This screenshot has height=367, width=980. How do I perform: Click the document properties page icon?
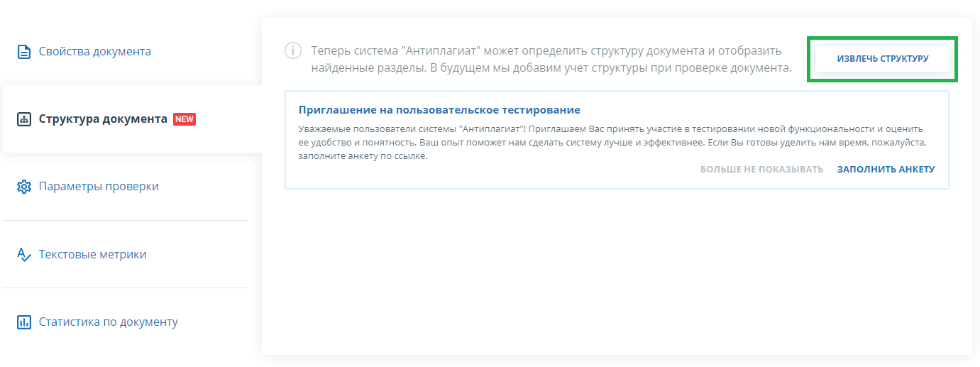click(x=24, y=52)
